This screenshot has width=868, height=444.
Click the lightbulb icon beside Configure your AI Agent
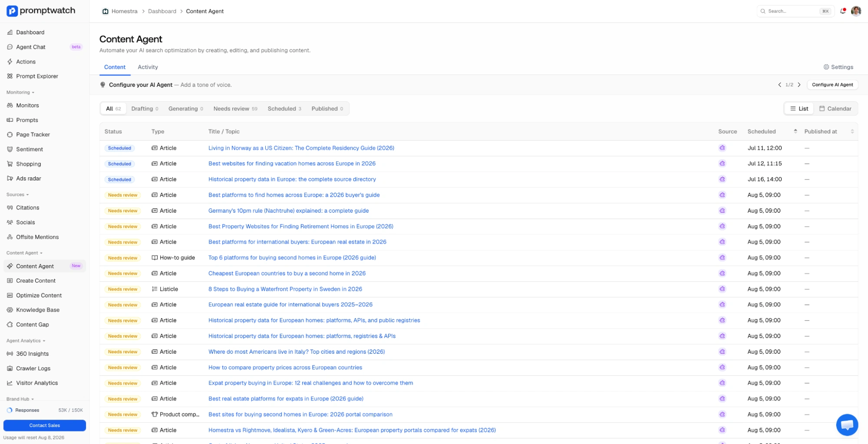coord(103,85)
